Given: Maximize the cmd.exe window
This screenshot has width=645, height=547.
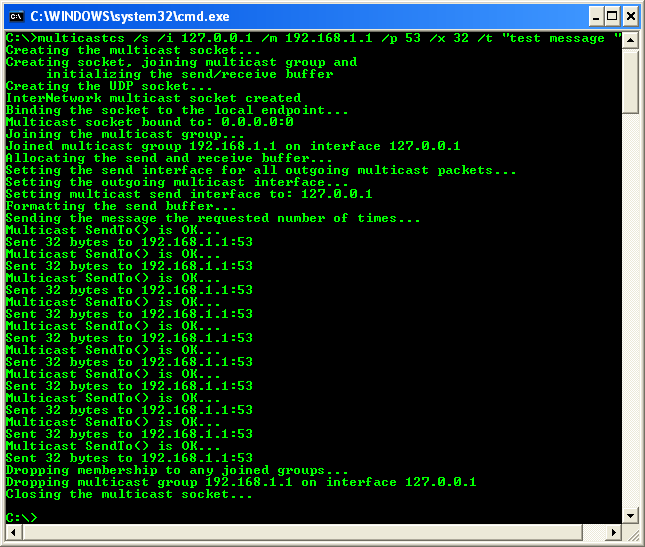Looking at the screenshot, I should pos(612,16).
